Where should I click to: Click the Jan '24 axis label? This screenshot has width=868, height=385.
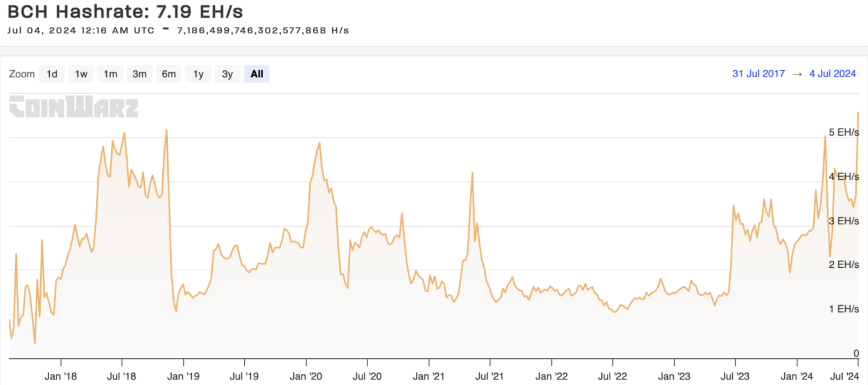(797, 376)
